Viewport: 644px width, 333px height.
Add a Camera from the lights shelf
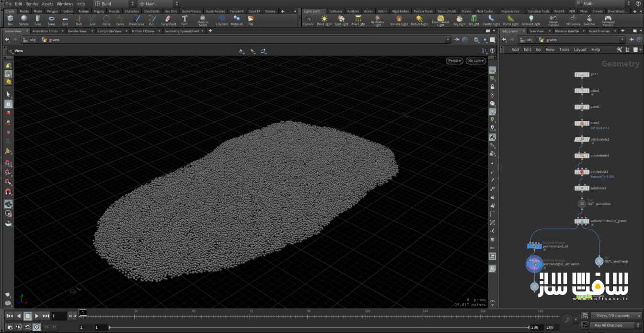tap(308, 20)
